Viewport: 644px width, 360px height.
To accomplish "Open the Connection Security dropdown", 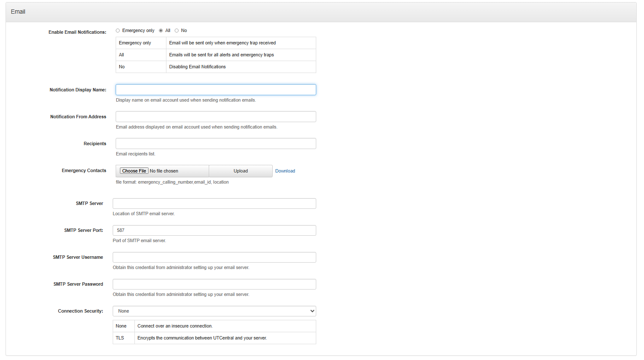I will (214, 311).
